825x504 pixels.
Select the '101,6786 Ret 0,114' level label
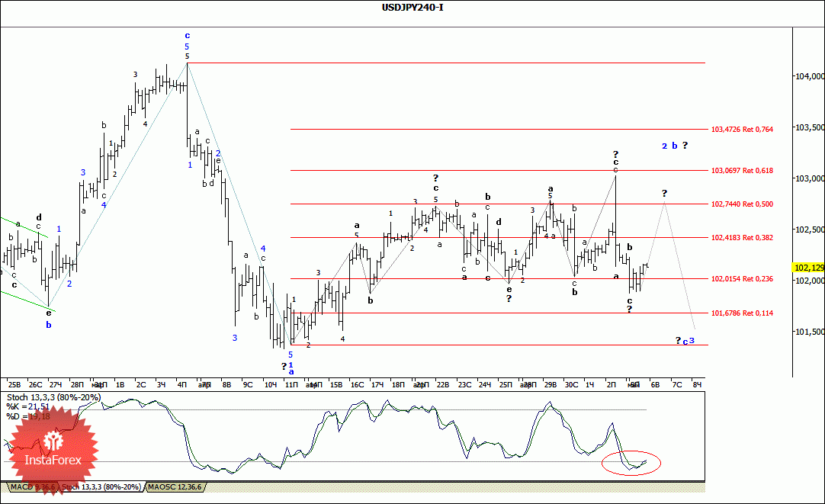(x=742, y=313)
